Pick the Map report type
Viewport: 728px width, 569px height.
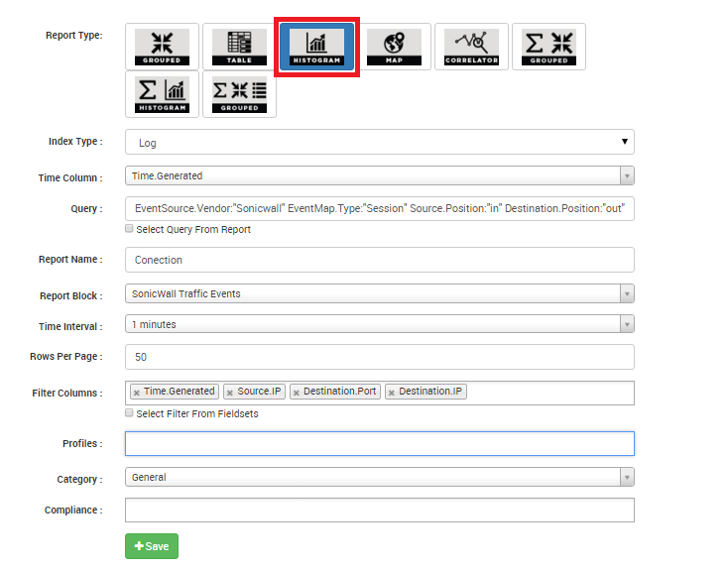[394, 47]
